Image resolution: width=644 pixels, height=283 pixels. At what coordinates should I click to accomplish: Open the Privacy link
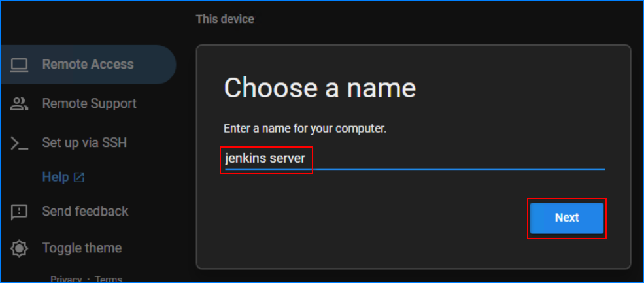66,279
